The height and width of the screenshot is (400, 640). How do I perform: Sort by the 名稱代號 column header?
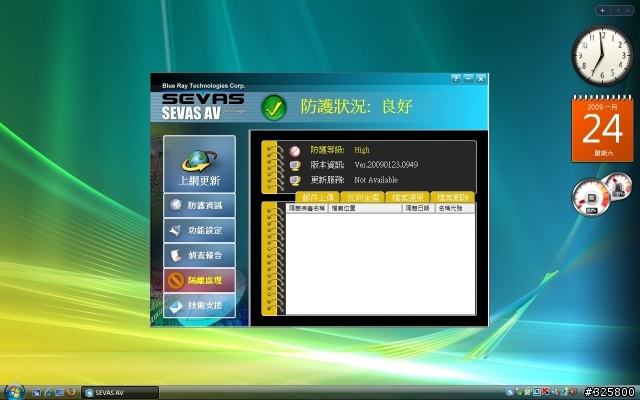(455, 208)
